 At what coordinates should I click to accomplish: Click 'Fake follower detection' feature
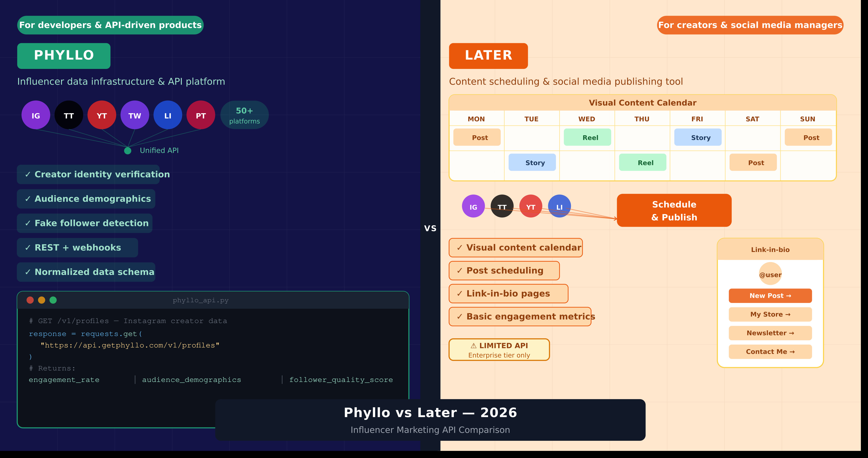tap(84, 223)
